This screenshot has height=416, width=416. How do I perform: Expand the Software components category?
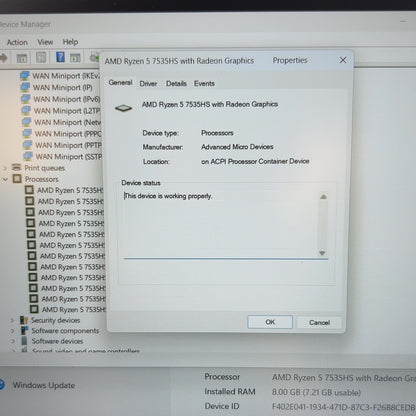(x=13, y=331)
